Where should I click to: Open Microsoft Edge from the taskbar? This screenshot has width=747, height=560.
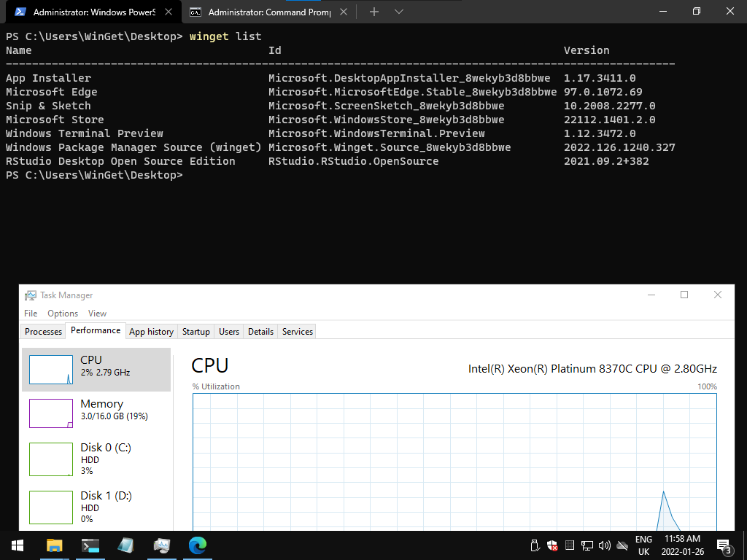coord(197,545)
